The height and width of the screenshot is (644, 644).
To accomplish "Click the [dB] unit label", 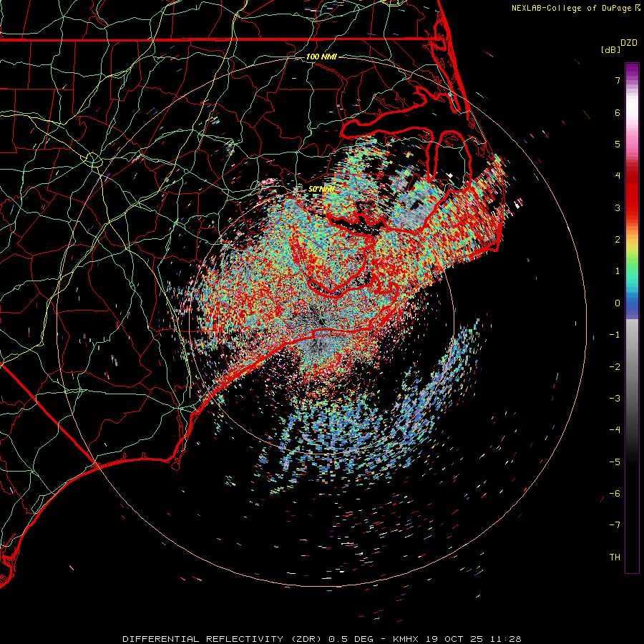I will pos(611,49).
